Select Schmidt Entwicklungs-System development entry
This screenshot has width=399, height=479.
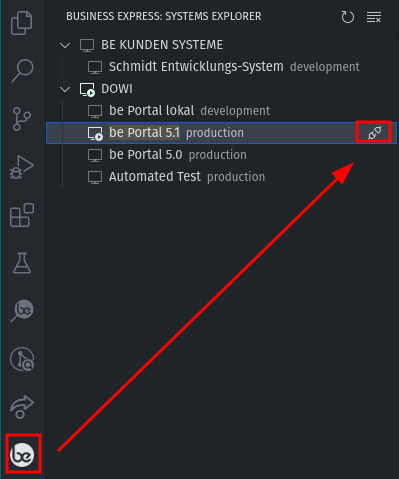coord(221,67)
